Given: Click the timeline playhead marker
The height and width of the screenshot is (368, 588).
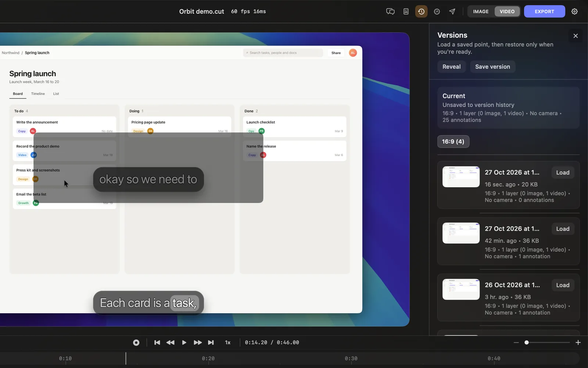Looking at the screenshot, I should (126, 358).
